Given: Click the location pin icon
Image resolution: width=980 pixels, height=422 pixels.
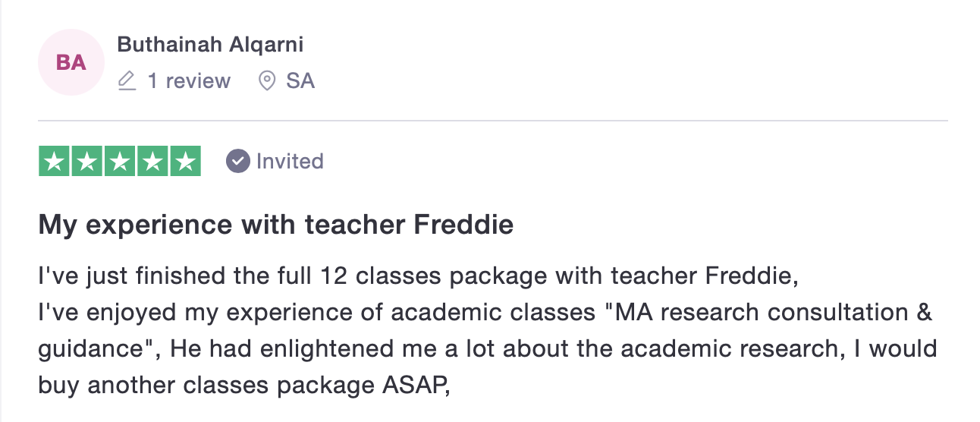Looking at the screenshot, I should (267, 80).
